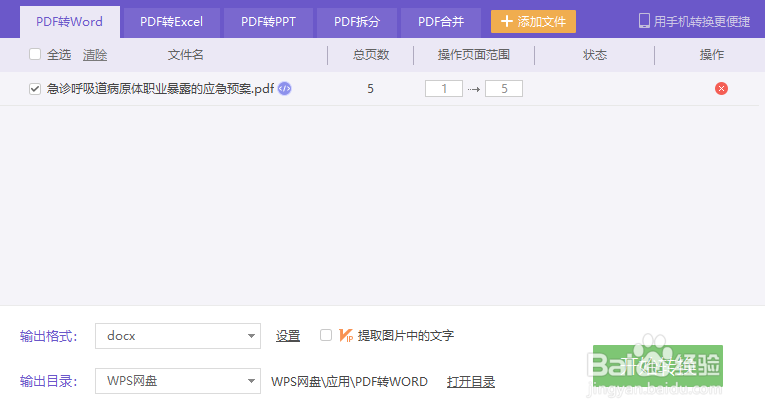Uncheck the 急诊呼吸道病原体 PDF file checkbox
The image size is (765, 416).
[x=35, y=89]
